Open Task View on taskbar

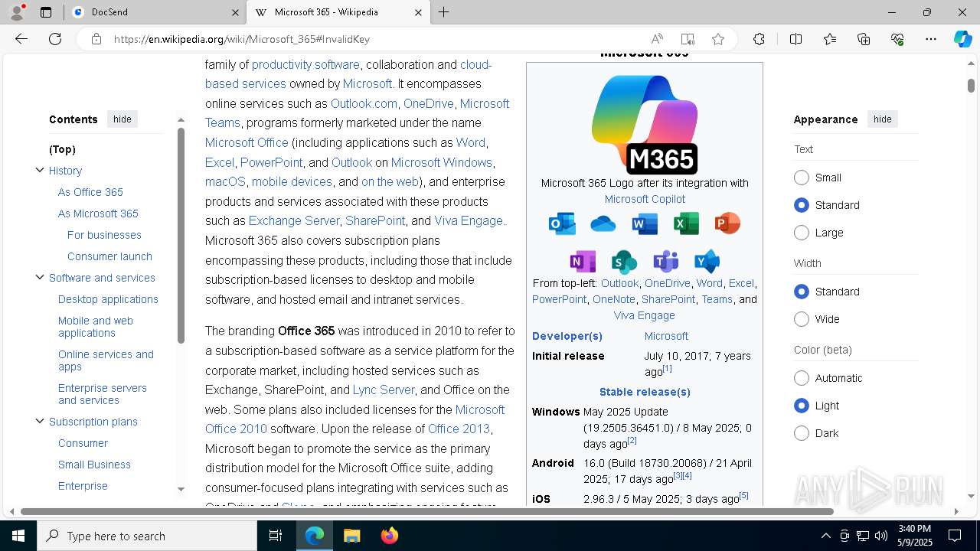point(276,536)
